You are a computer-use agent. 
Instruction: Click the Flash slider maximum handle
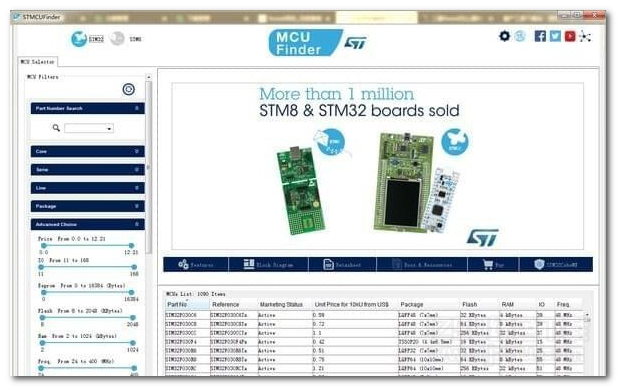point(133,317)
